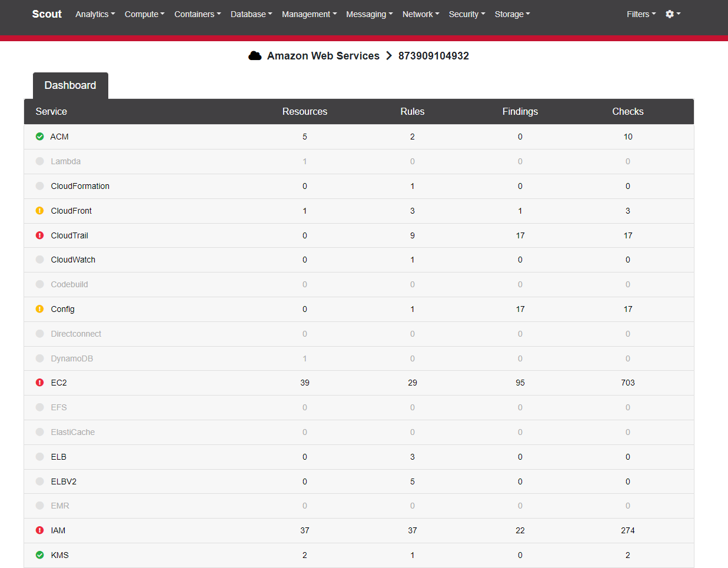Screen dimensions: 728x568
Task: Click the green check icon beside ACM
Action: point(39,137)
